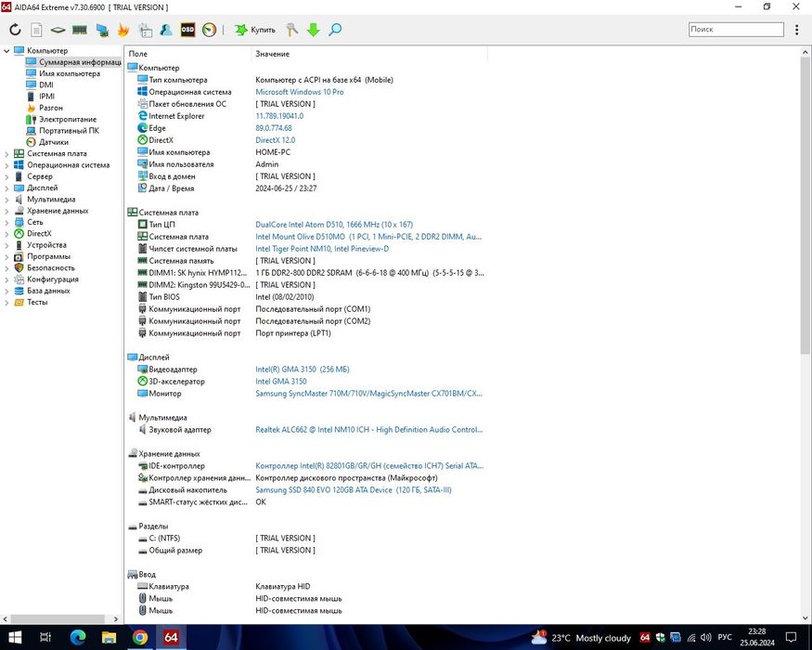Open Task View in the taskbar
Viewport: 812px width, 650px height.
45,637
